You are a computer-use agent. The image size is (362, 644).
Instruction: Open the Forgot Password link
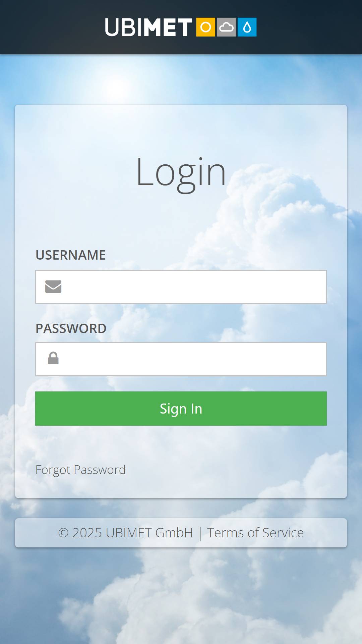coord(80,470)
